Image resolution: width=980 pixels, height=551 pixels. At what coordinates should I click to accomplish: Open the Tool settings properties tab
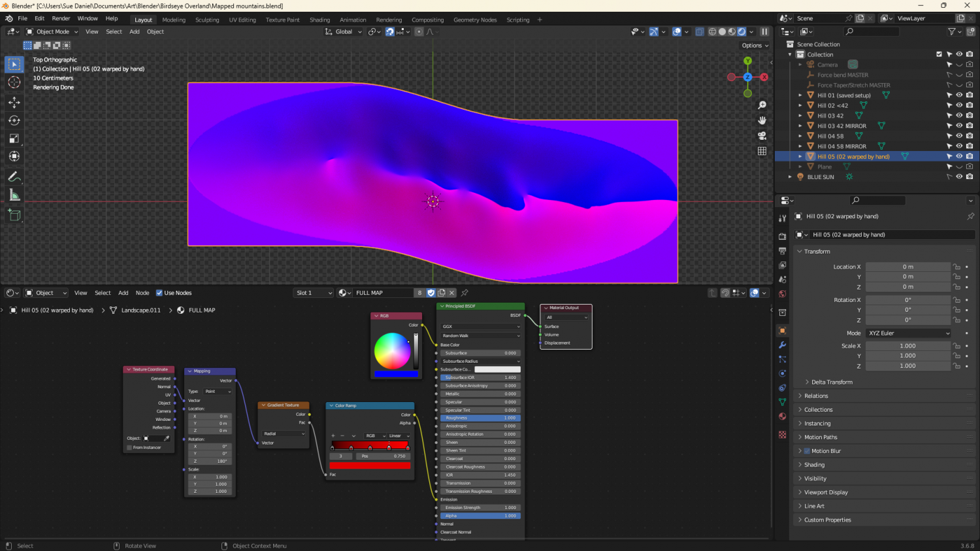[783, 218]
